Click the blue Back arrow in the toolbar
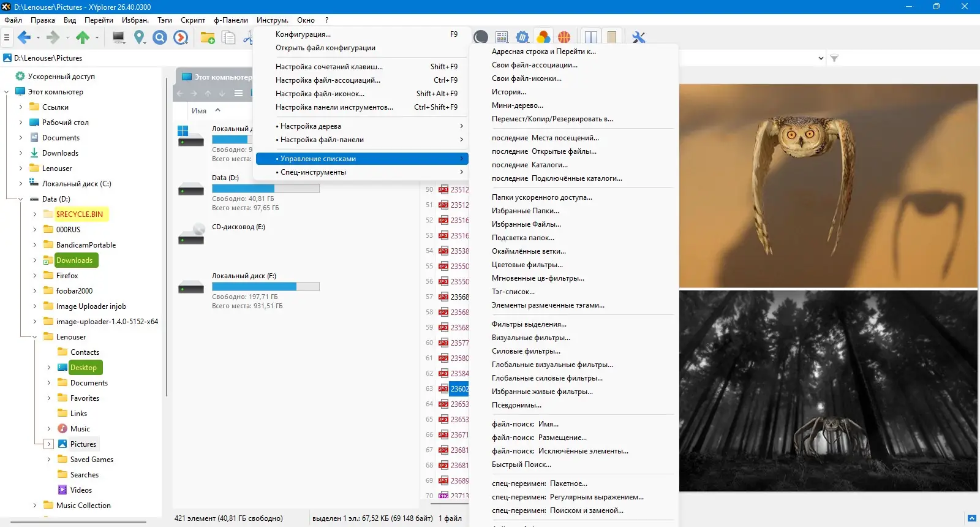The height and width of the screenshot is (527, 980). pyautogui.click(x=24, y=38)
